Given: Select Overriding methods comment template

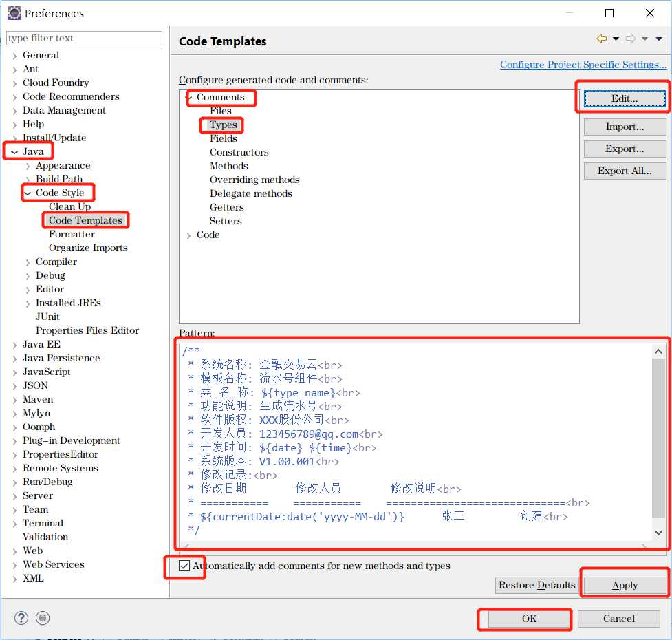Looking at the screenshot, I should [x=254, y=180].
